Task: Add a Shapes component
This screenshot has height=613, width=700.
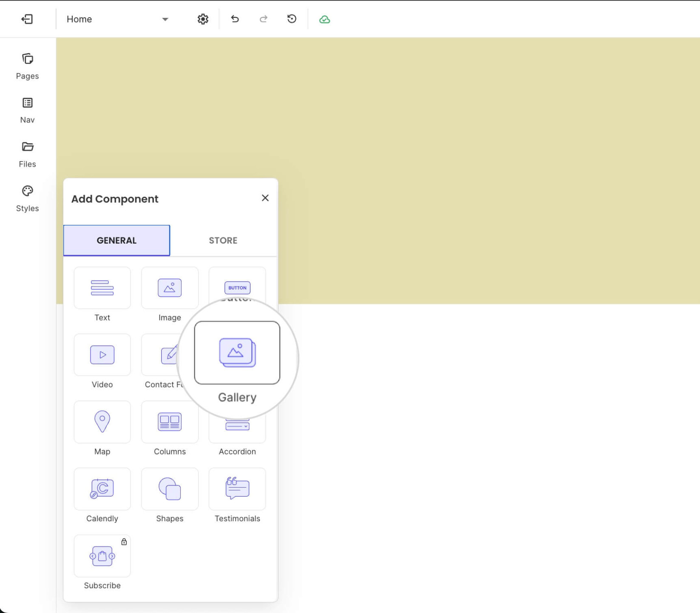Action: (170, 489)
